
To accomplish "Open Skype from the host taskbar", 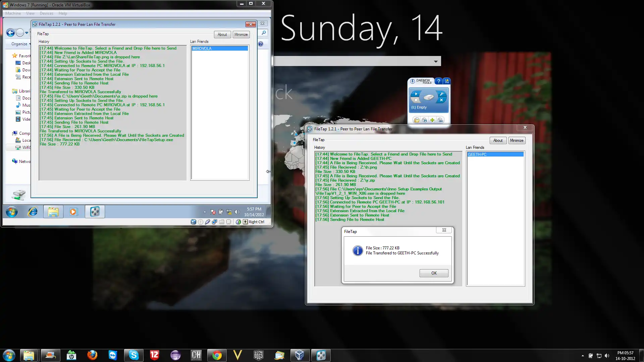I will pyautogui.click(x=133, y=355).
